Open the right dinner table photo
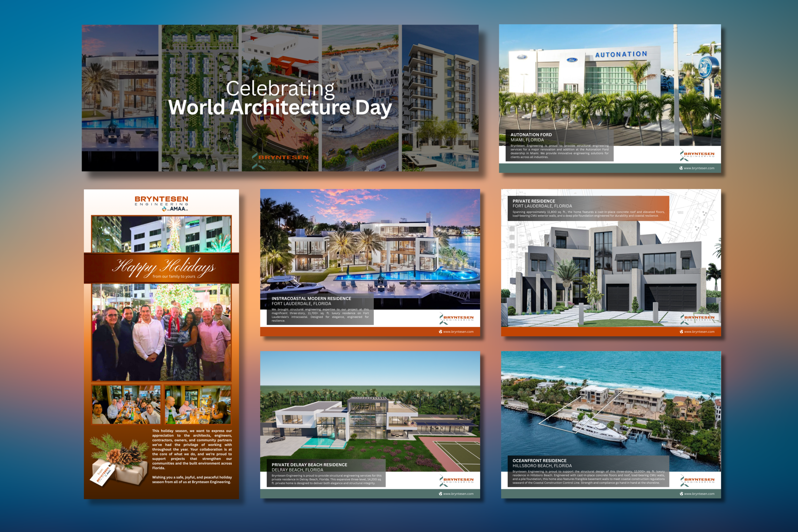This screenshot has height=532, width=798. [198, 404]
